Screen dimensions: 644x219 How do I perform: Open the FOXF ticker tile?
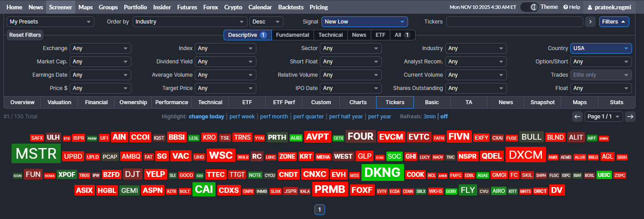point(362,191)
